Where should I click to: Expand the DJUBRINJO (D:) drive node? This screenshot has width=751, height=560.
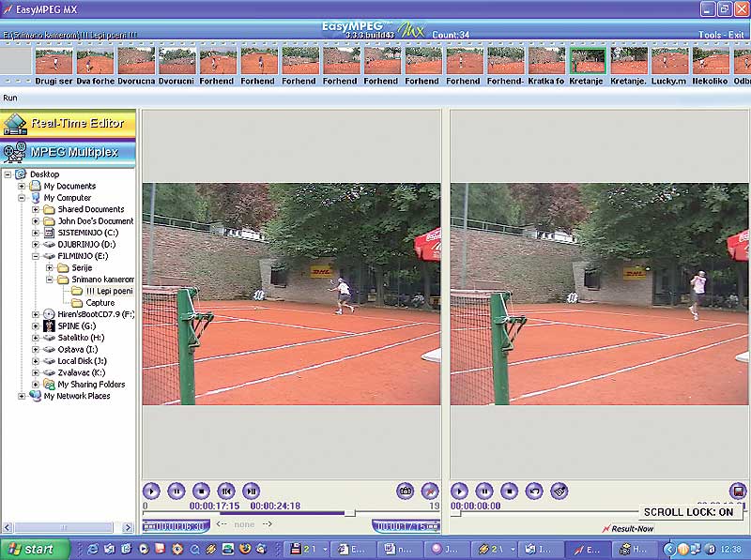(x=36, y=245)
